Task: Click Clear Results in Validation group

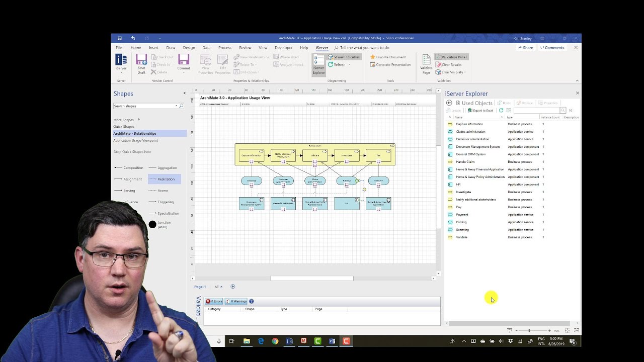Action: tap(448, 64)
